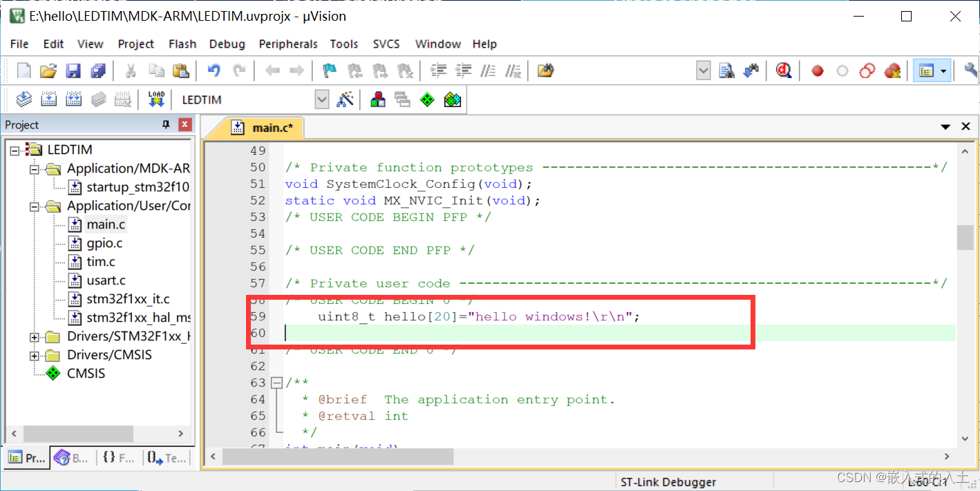Open the Debug menu
980x491 pixels.
pyautogui.click(x=227, y=44)
